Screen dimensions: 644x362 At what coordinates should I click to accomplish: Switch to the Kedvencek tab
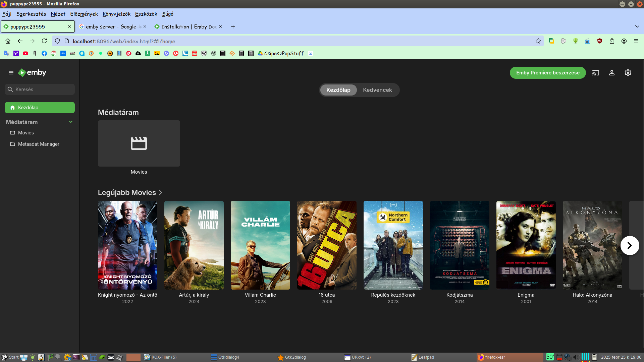click(377, 90)
